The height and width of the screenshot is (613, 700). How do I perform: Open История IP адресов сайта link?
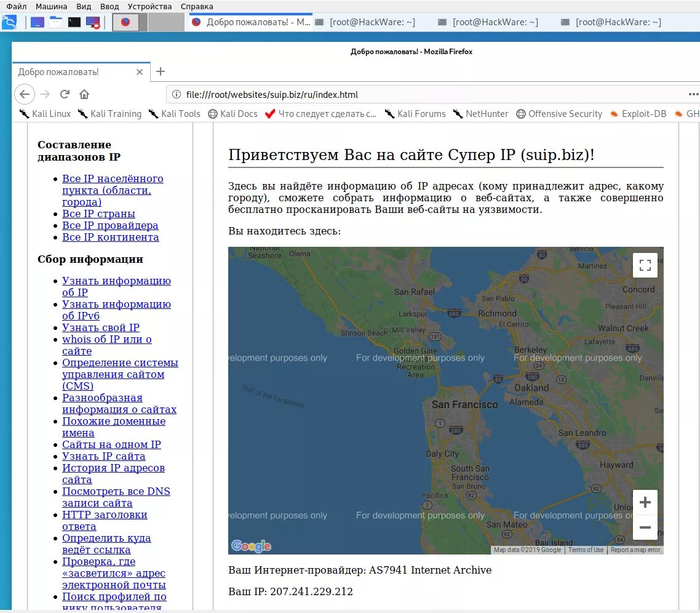click(113, 474)
